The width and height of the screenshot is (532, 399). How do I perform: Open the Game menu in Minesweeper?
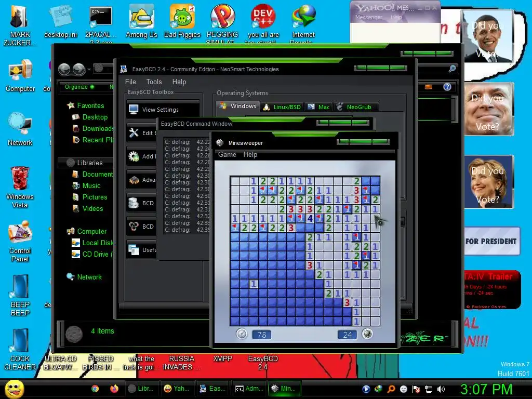[227, 154]
